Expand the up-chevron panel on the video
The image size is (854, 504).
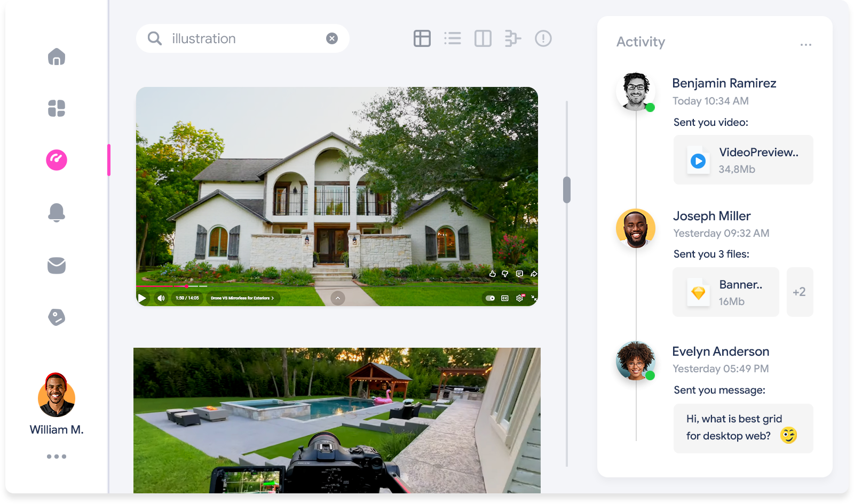338,298
